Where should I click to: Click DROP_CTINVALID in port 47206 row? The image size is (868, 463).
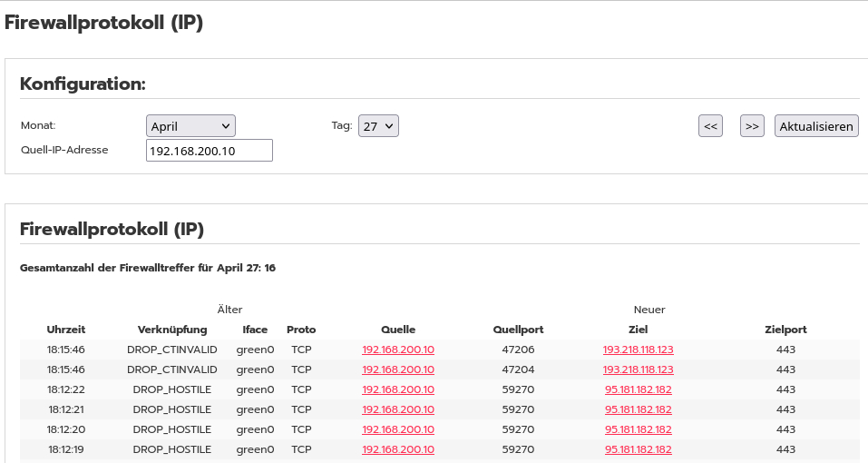click(172, 350)
